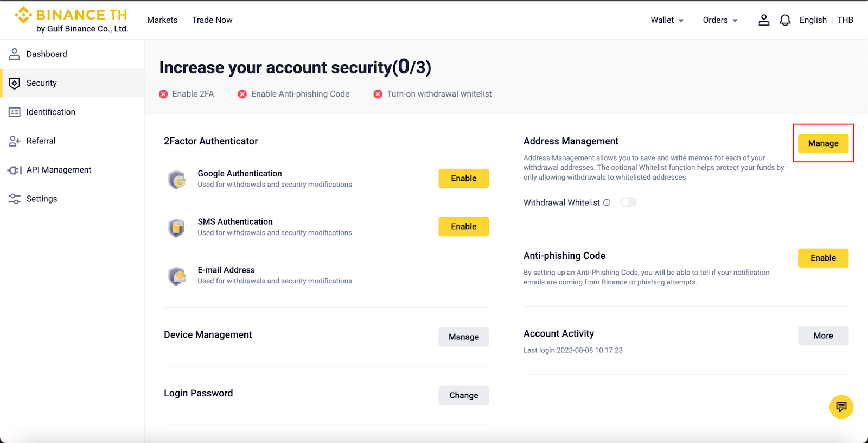Toggle the Withdrawal Whitelist switch
Image resolution: width=868 pixels, height=443 pixels.
click(628, 202)
